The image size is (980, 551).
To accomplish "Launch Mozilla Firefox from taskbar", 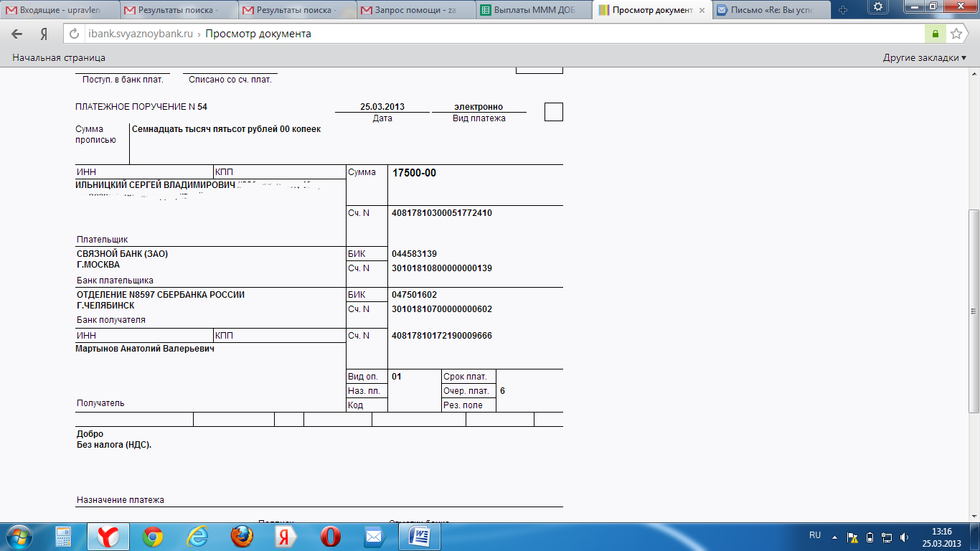I will coord(242,537).
